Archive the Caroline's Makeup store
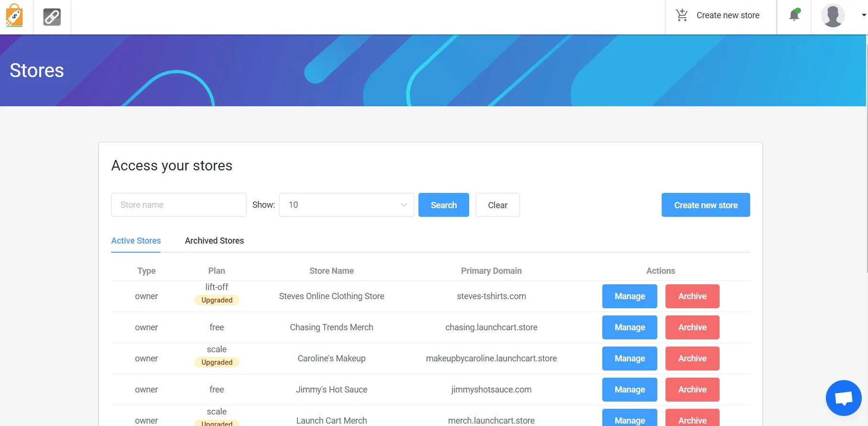The width and height of the screenshot is (868, 426). 692,359
